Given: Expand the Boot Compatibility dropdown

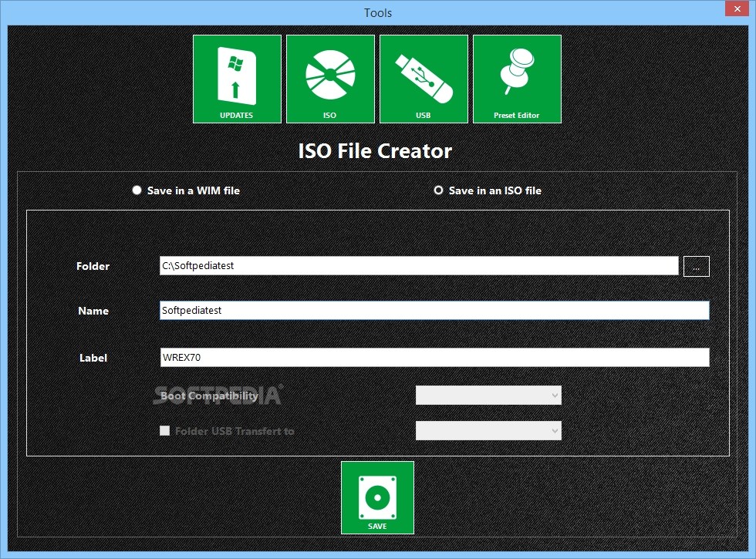Looking at the screenshot, I should [x=488, y=395].
